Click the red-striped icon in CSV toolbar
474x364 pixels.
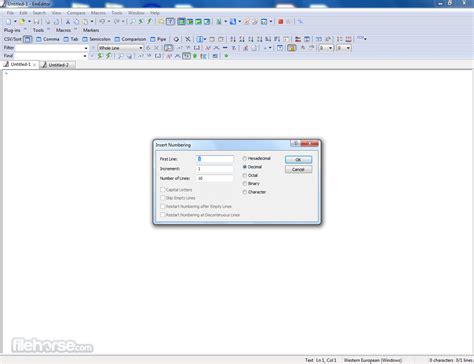(x=348, y=39)
